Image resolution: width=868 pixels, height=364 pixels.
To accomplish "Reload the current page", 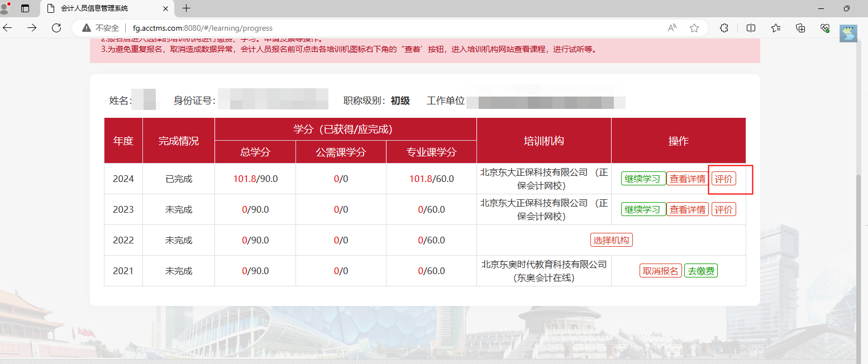I will [x=56, y=28].
